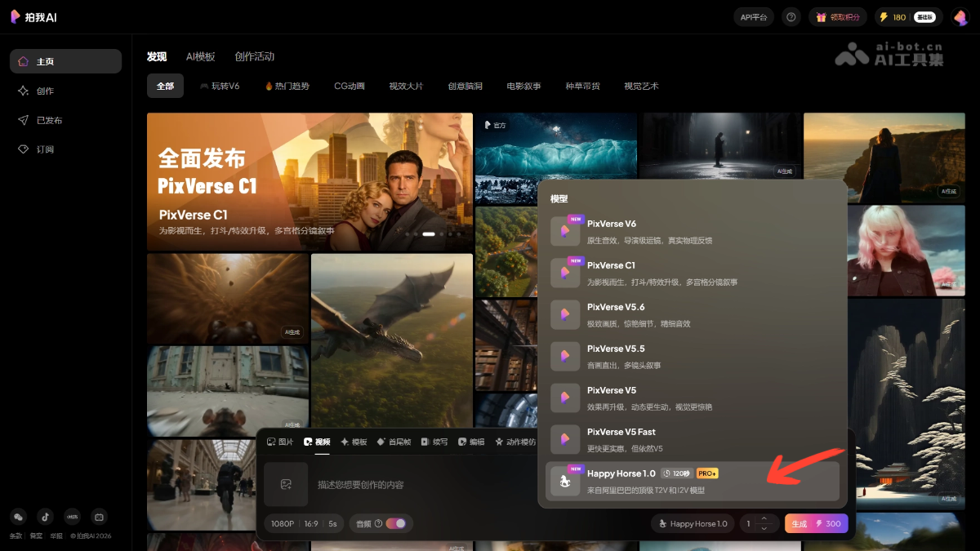Open the Bilibili social icon
This screenshot has width=980, height=551.
(x=99, y=516)
